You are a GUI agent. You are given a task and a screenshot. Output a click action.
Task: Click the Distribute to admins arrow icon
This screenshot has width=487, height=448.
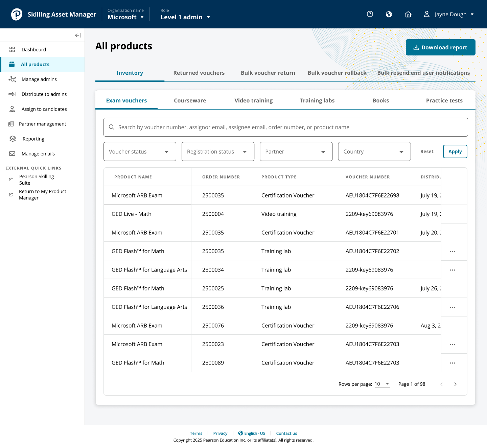pos(12,94)
